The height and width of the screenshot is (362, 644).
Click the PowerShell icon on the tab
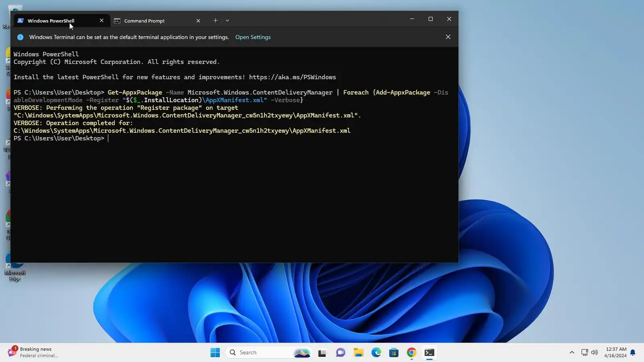(x=21, y=21)
